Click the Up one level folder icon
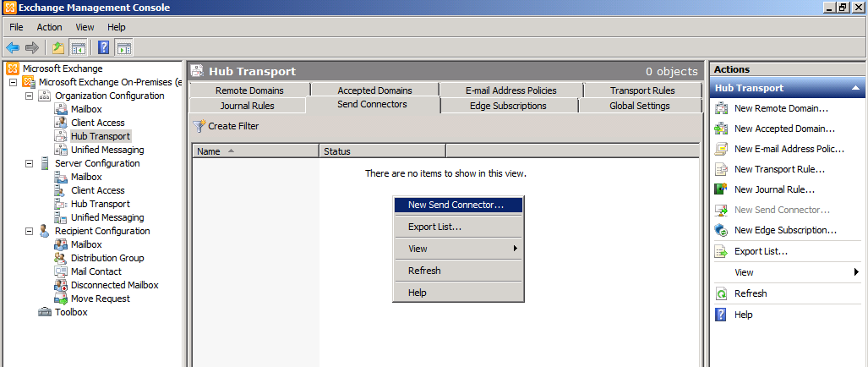This screenshot has height=367, width=868. (x=58, y=48)
